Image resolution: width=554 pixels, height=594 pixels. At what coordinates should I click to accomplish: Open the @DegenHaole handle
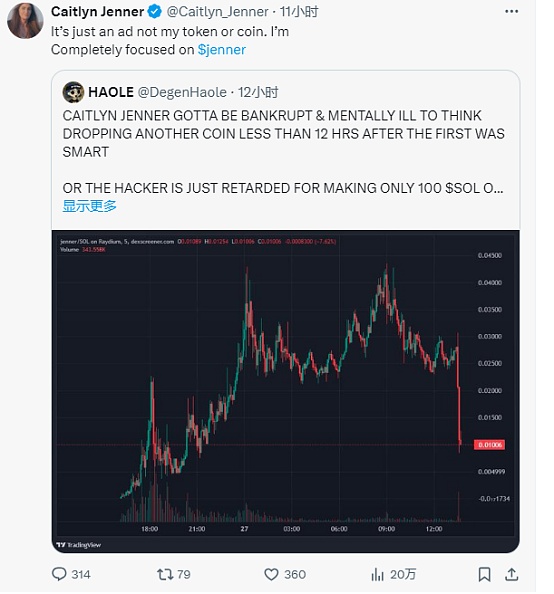click(182, 92)
